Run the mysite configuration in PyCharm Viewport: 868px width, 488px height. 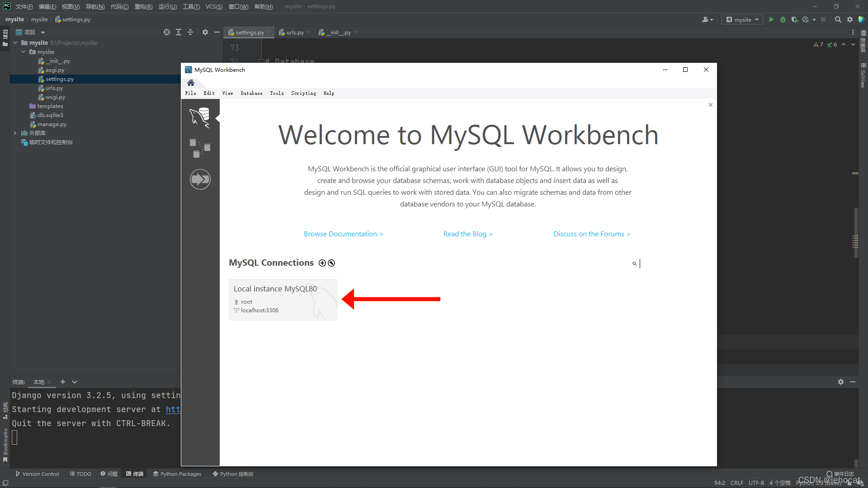click(x=771, y=19)
